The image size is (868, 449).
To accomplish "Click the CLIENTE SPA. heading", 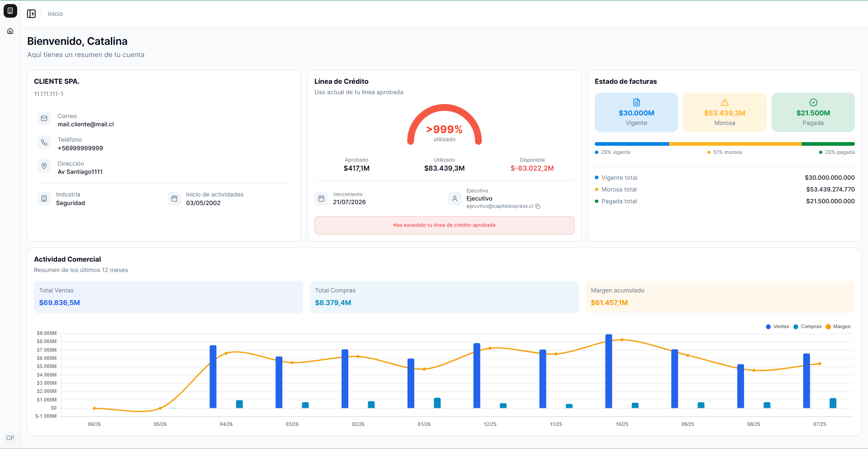I will point(57,81).
